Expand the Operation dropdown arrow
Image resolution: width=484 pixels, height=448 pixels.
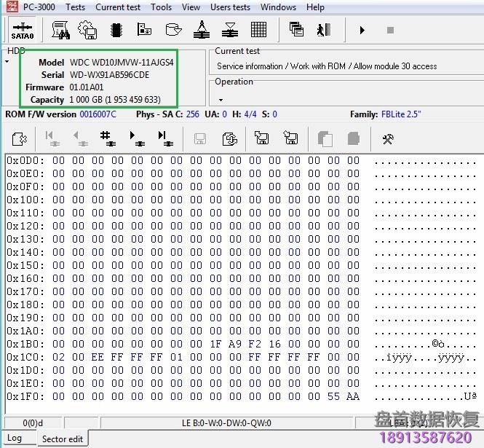[221, 100]
